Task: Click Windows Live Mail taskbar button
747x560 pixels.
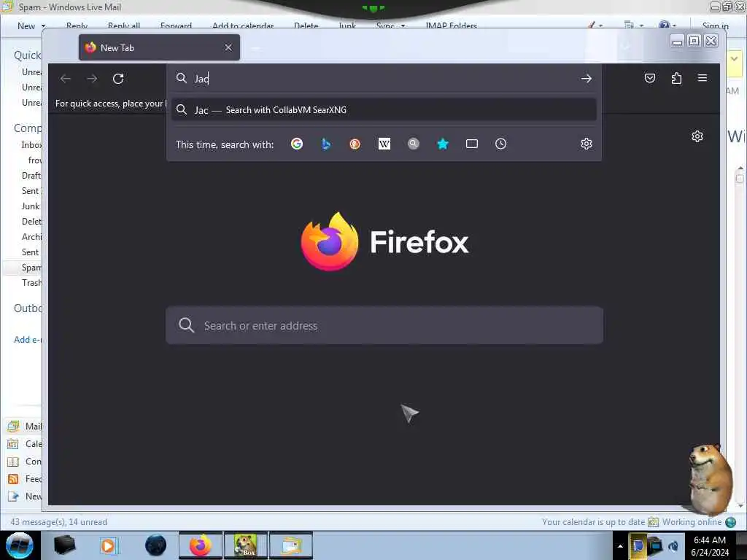Action: 291,545
